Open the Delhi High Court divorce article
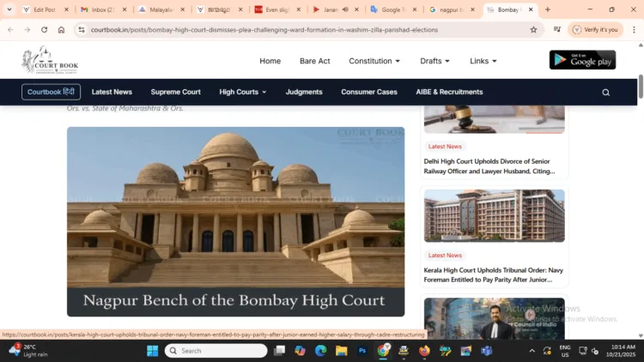This screenshot has width=644, height=362. (x=489, y=166)
